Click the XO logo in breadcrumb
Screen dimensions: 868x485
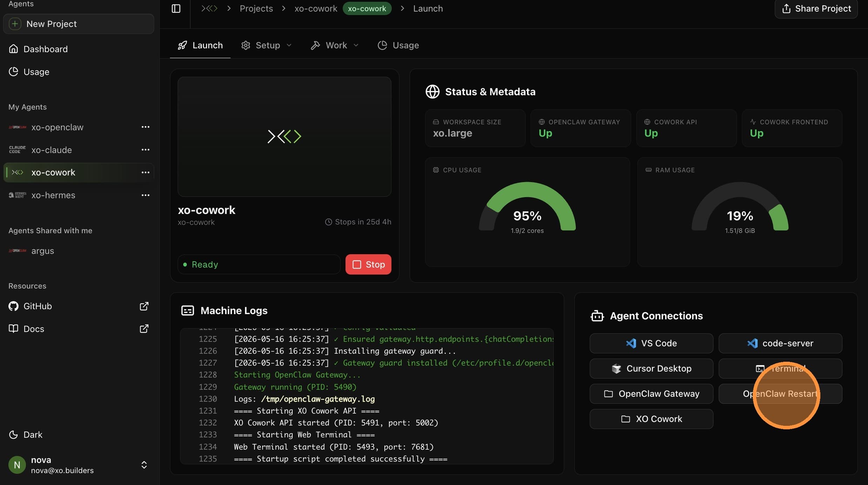[209, 8]
